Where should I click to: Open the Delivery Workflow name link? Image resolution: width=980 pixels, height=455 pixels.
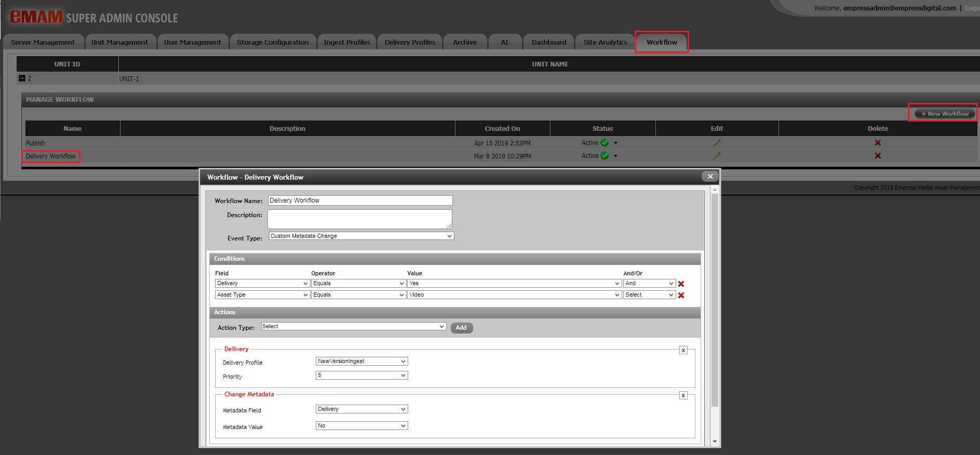tap(50, 156)
